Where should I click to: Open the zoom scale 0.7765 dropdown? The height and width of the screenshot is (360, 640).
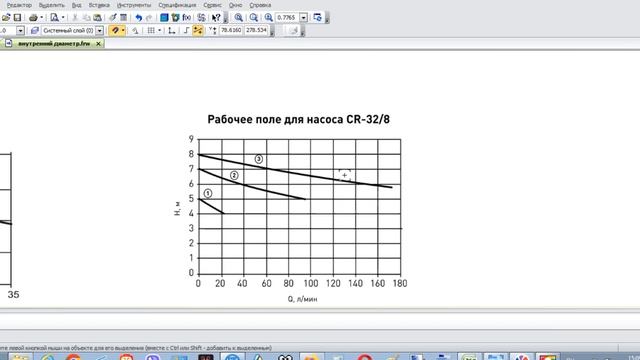pos(304,18)
